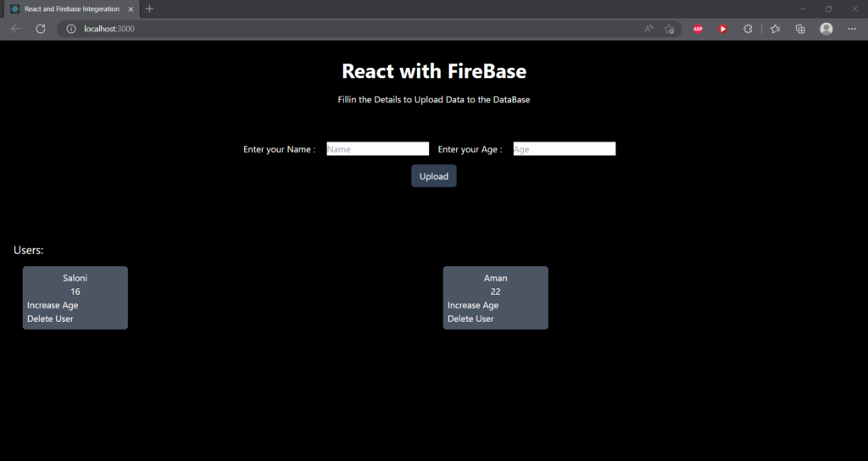
Task: Close the React and Firebase tab
Action: 131,8
